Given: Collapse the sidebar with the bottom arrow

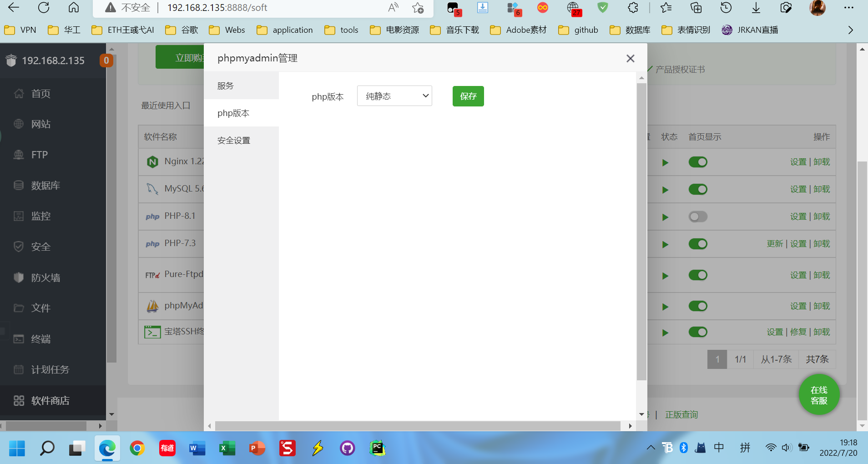Looking at the screenshot, I should pos(111,414).
